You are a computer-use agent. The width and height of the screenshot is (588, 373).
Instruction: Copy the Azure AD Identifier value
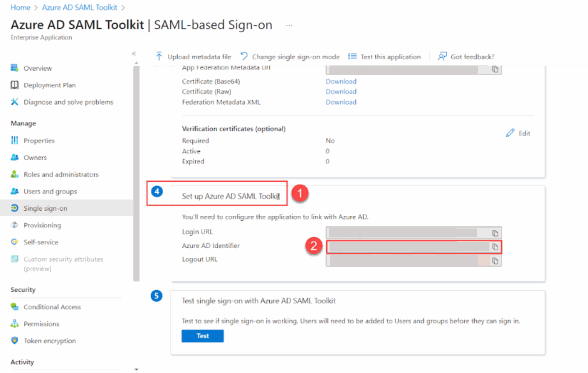[x=495, y=246]
